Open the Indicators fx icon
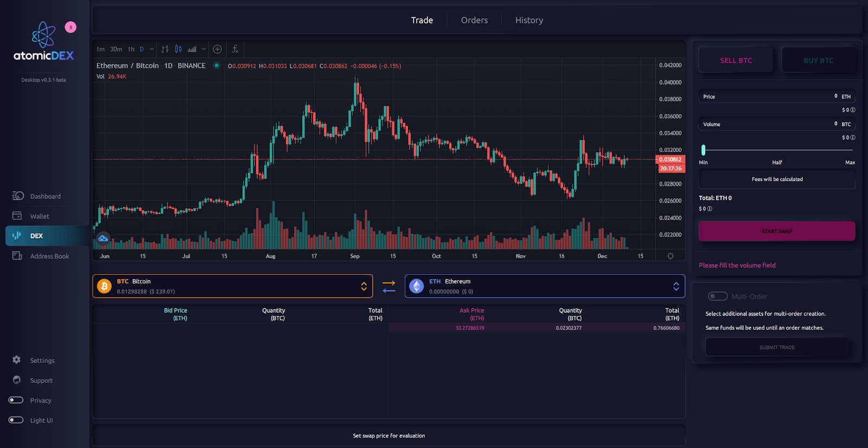The width and height of the screenshot is (868, 448). point(235,49)
